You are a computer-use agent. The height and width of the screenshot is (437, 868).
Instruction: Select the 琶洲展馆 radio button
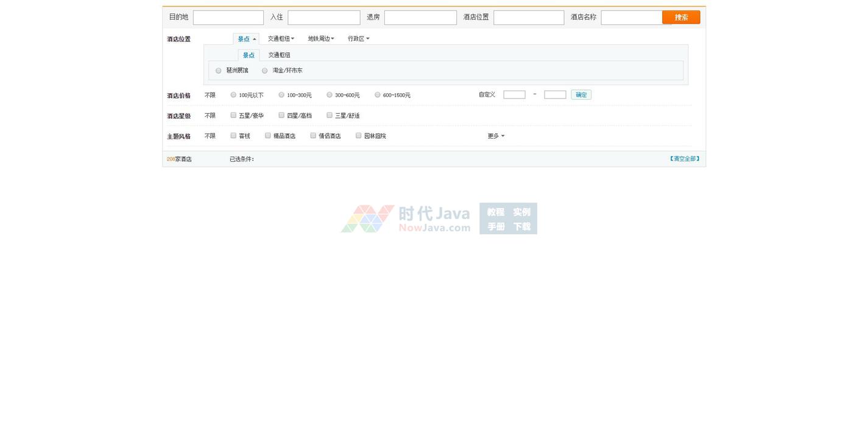[219, 71]
